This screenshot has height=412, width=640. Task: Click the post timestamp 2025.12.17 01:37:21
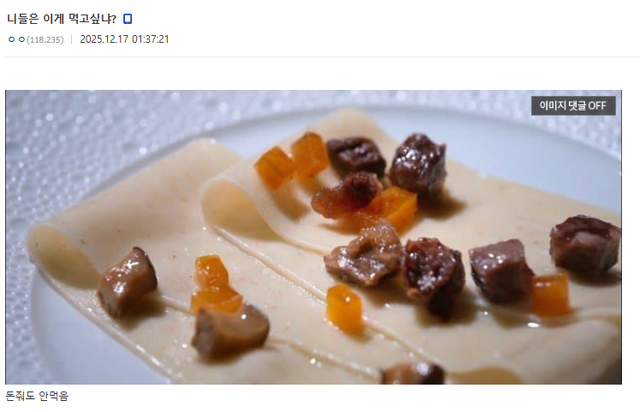tap(124, 39)
